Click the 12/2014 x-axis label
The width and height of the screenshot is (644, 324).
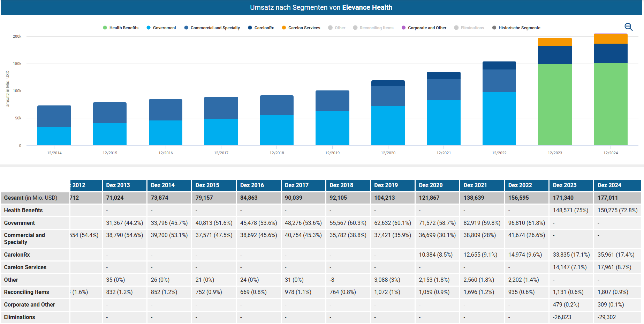point(54,153)
